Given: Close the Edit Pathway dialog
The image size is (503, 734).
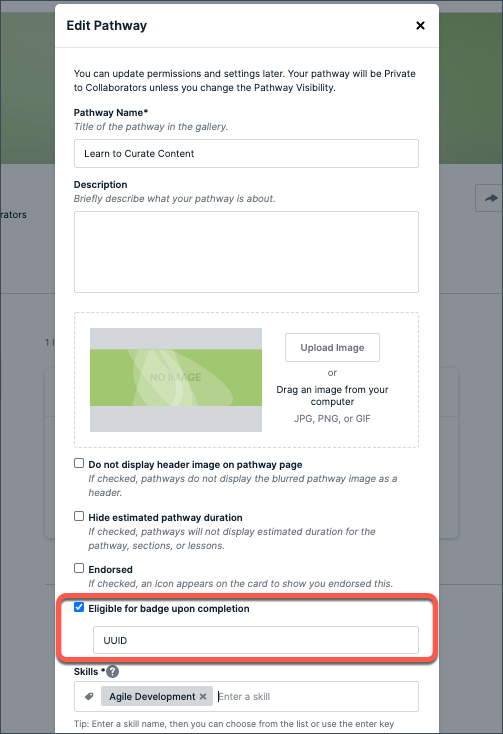Looking at the screenshot, I should pyautogui.click(x=420, y=25).
